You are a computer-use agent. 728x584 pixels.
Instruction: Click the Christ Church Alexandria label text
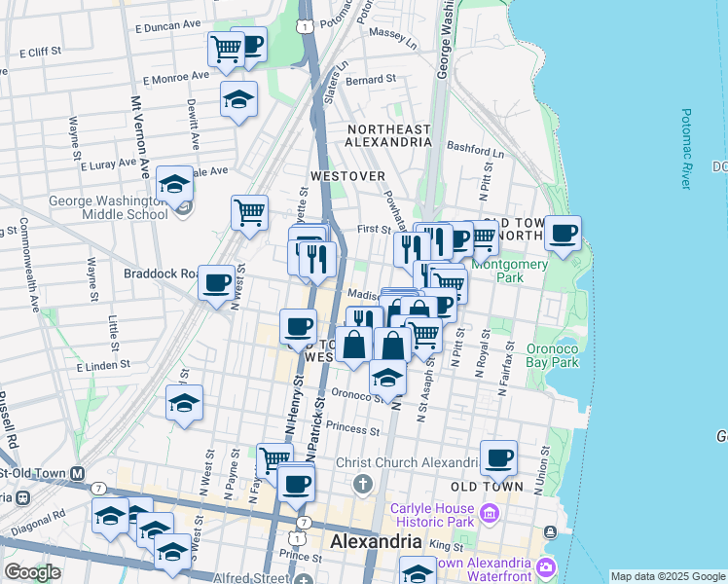[409, 463]
